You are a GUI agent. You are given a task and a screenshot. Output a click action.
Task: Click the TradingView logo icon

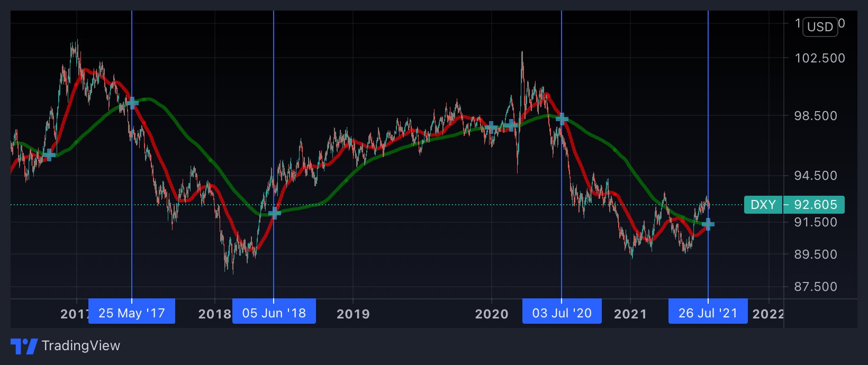24,346
